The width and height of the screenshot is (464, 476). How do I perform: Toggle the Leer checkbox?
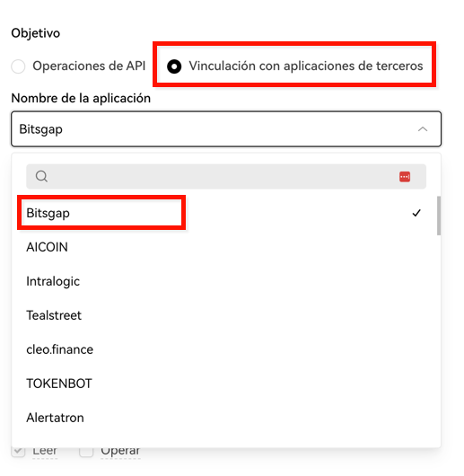pyautogui.click(x=18, y=451)
